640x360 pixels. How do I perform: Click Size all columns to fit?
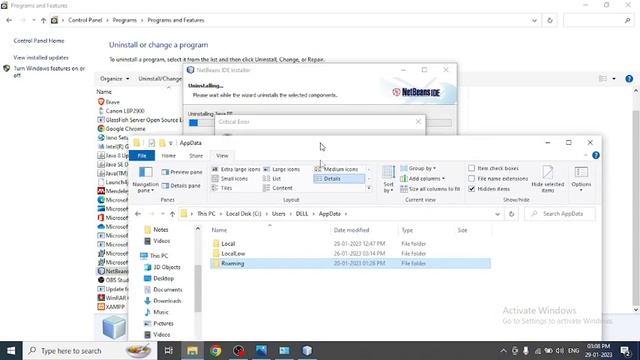tap(430, 189)
